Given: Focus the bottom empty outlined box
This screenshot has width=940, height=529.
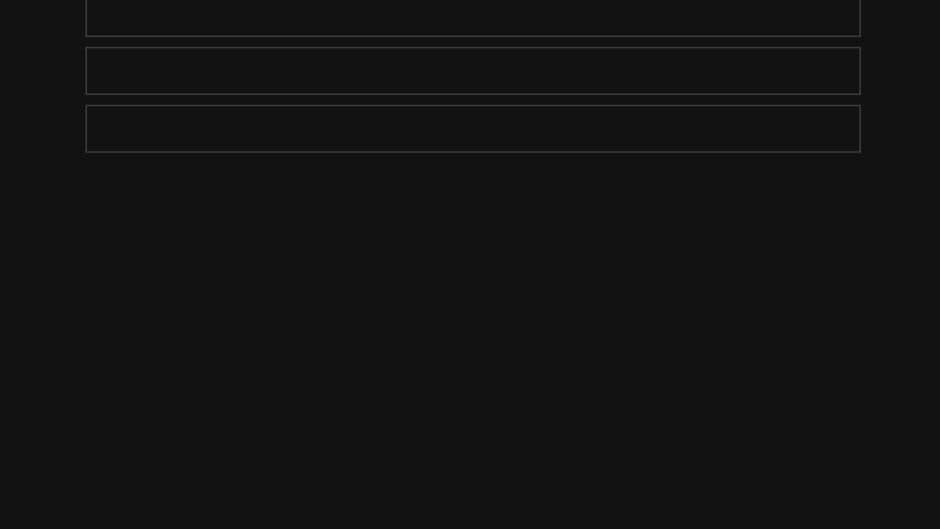Looking at the screenshot, I should (x=473, y=129).
